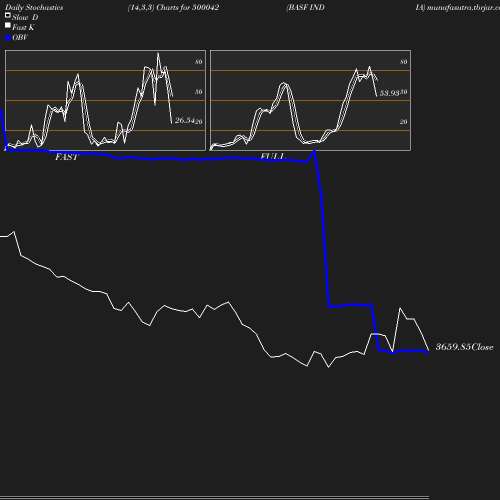Click the Slow D legend swatch
Image resolution: width=500 pixels, height=500 pixels.
click(x=8, y=15)
